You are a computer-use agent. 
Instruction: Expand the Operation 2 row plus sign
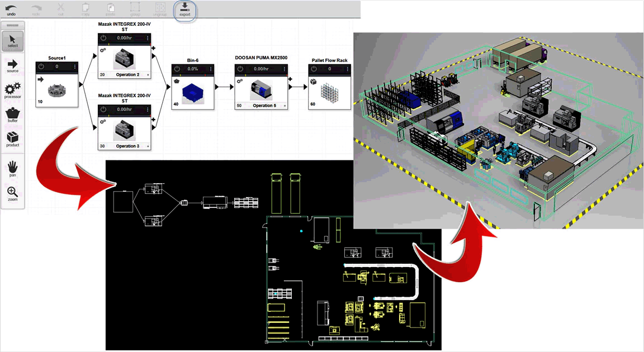[x=148, y=75]
